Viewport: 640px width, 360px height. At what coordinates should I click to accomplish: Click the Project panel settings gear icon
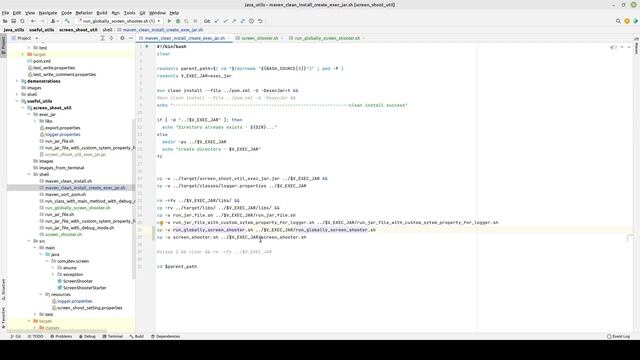coord(122,38)
